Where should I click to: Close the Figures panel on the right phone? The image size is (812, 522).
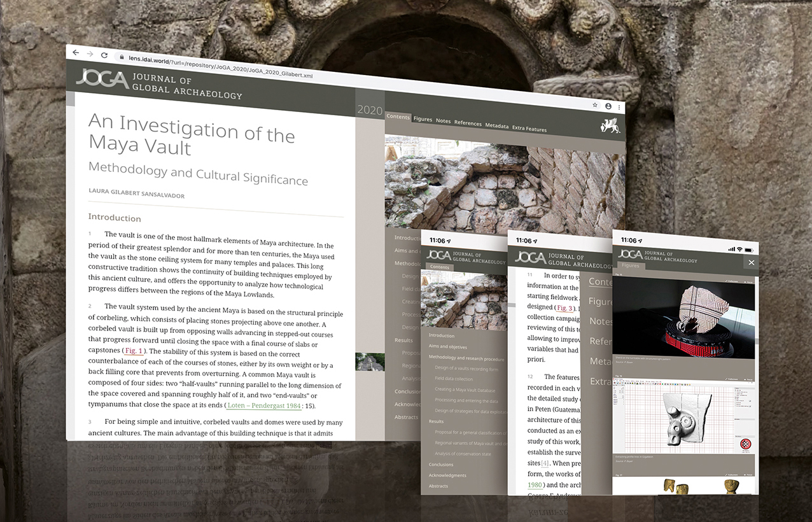pyautogui.click(x=751, y=262)
